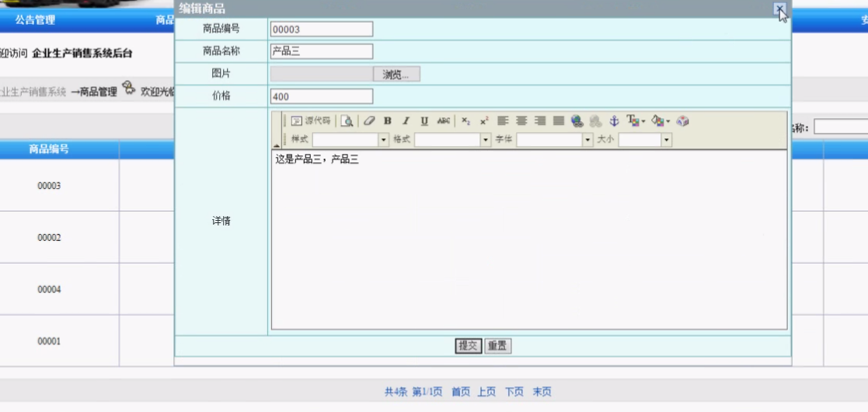Image resolution: width=868 pixels, height=412 pixels.
Task: Click the 商品编号 column header
Action: click(49, 149)
